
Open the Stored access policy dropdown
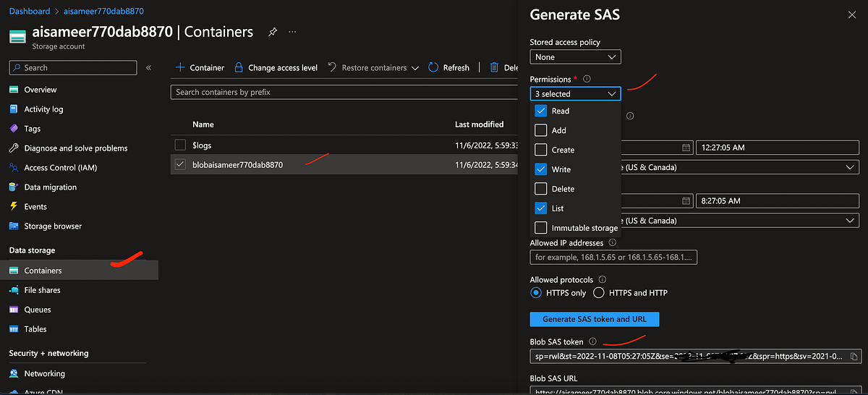coord(575,56)
